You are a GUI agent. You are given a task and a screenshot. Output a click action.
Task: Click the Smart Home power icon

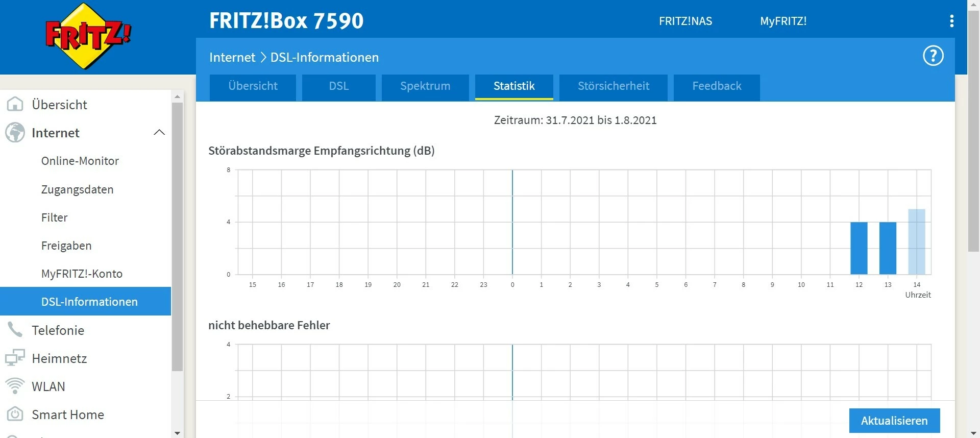(15, 414)
